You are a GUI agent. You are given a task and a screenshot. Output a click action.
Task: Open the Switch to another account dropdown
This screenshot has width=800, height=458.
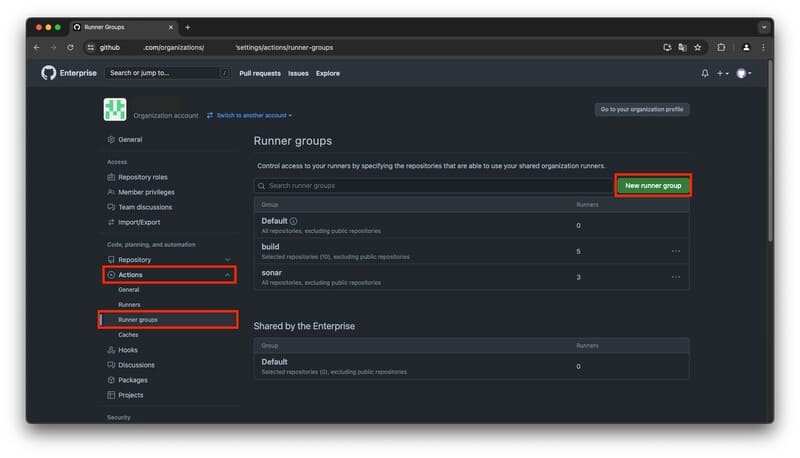[x=249, y=115]
